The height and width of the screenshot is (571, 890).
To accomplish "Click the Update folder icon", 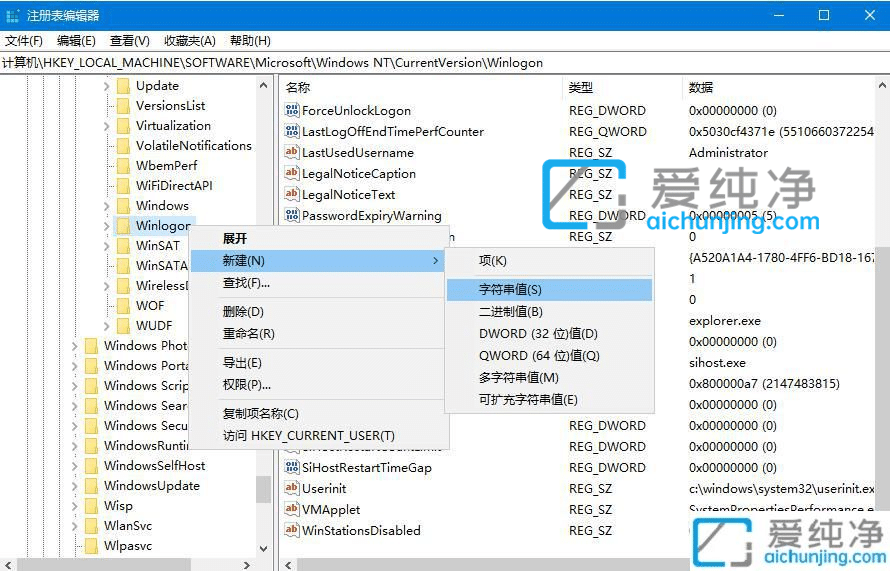I will coord(123,86).
